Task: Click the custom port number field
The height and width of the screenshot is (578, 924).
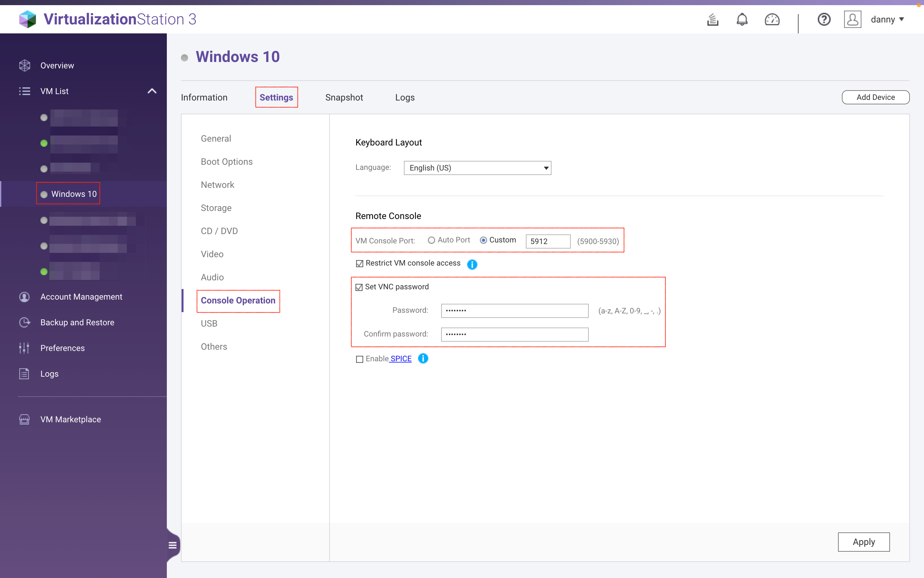Action: coord(548,241)
